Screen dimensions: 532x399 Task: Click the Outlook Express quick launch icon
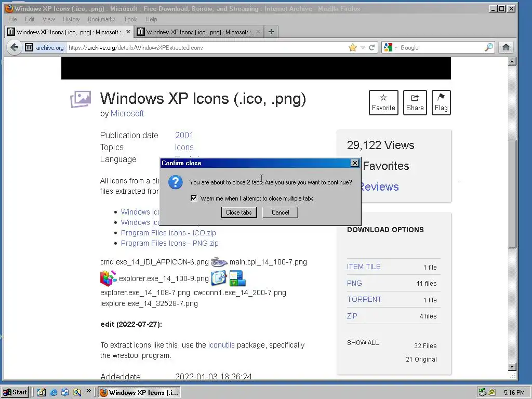(x=65, y=393)
